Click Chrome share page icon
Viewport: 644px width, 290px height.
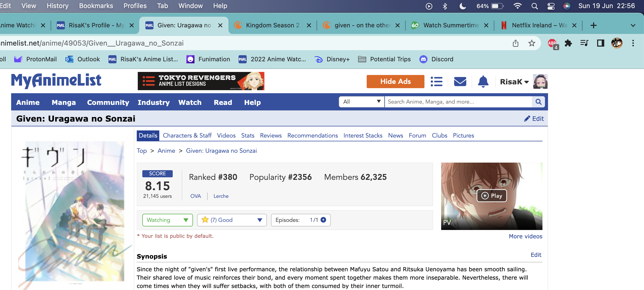[515, 43]
